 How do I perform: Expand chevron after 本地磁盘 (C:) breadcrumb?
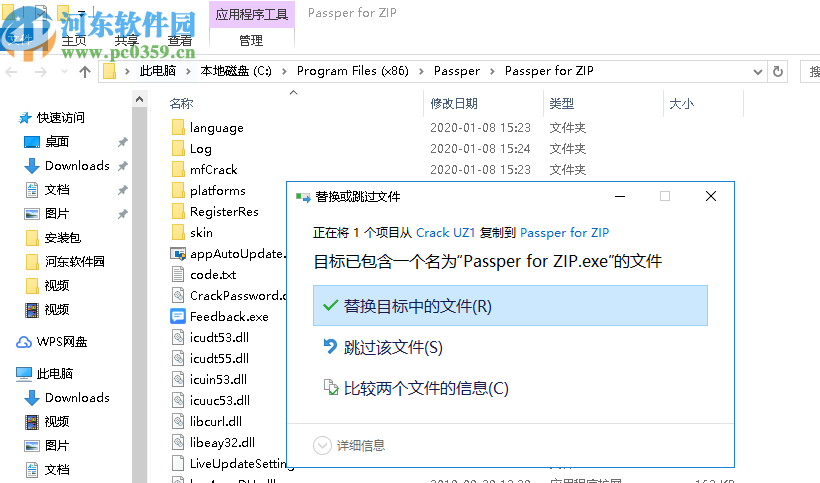284,71
